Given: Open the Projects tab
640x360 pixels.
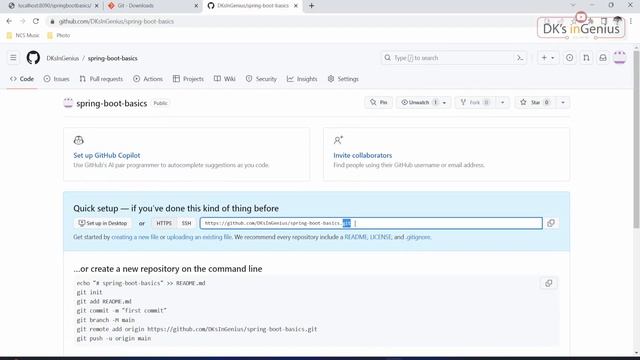Looking at the screenshot, I should coord(188,79).
